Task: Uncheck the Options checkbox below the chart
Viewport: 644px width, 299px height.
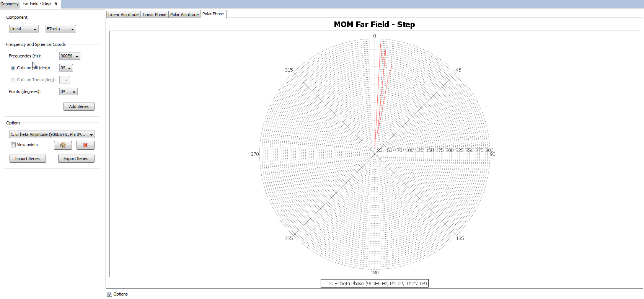Action: [110, 294]
